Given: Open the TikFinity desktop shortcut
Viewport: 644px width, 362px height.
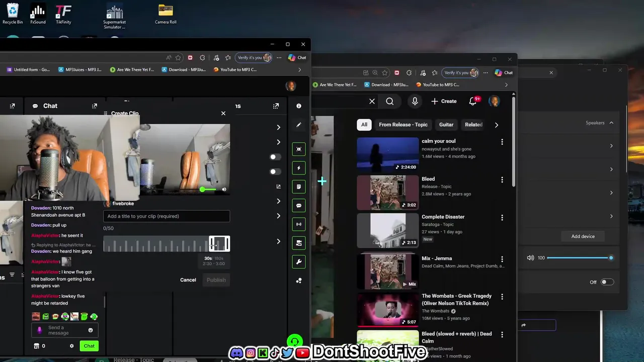Looking at the screenshot, I should 63,14.
